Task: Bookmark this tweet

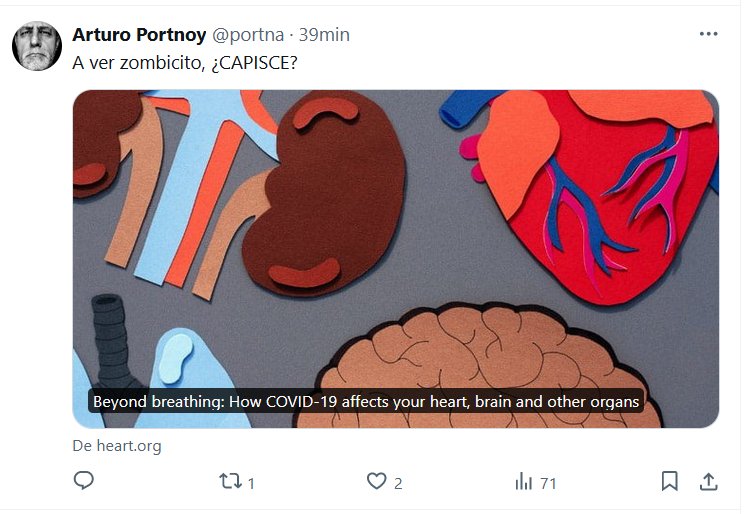Action: (x=670, y=482)
